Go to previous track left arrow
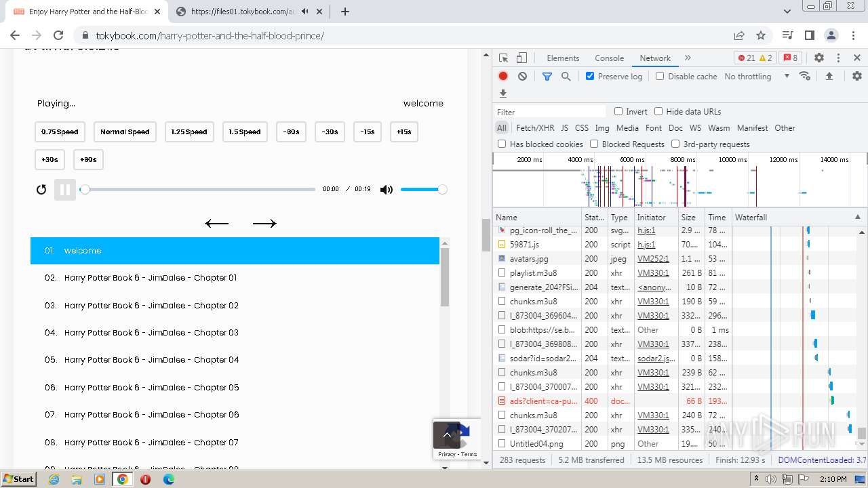Image resolution: width=868 pixels, height=488 pixels. (x=217, y=223)
